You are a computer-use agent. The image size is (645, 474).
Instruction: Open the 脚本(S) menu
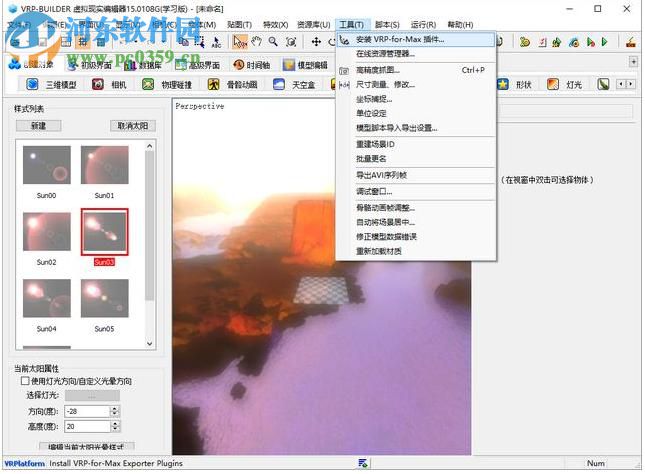tap(387, 25)
